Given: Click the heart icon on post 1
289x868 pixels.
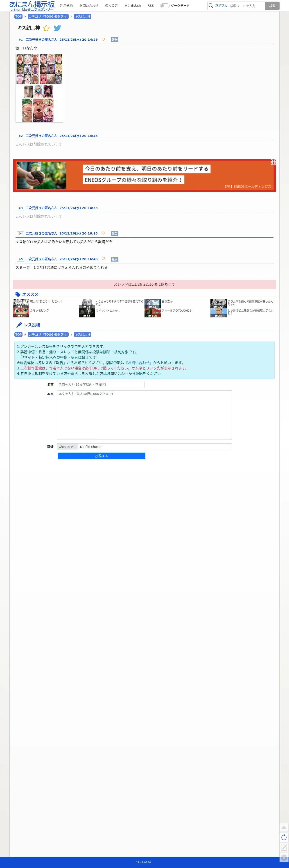Looking at the screenshot, I should [103, 39].
